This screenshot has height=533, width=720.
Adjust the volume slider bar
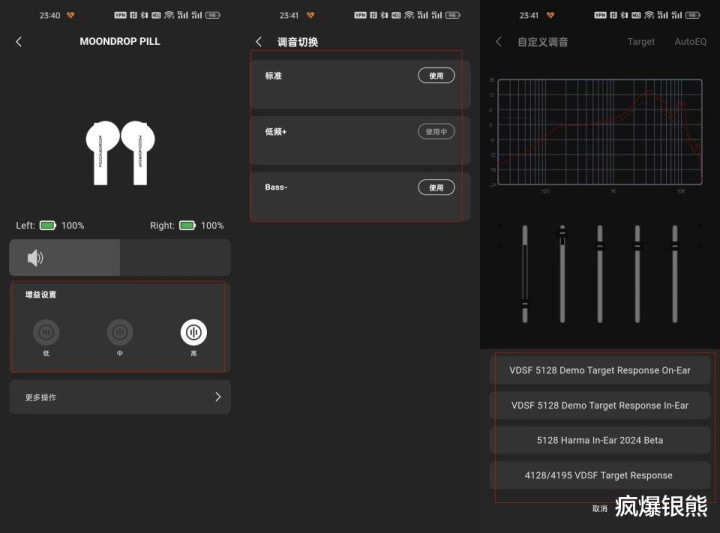120,258
